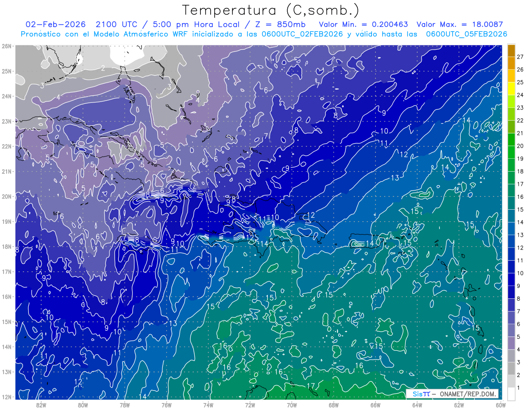
Task: Click the contour label "2" on the map
Action: (x=103, y=68)
